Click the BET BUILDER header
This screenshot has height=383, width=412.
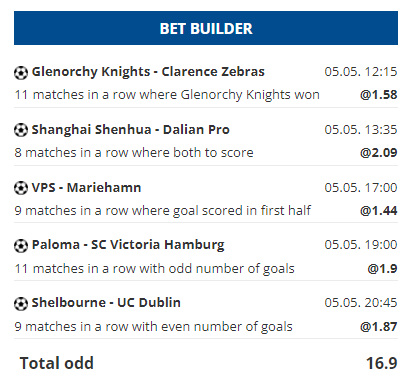(206, 28)
